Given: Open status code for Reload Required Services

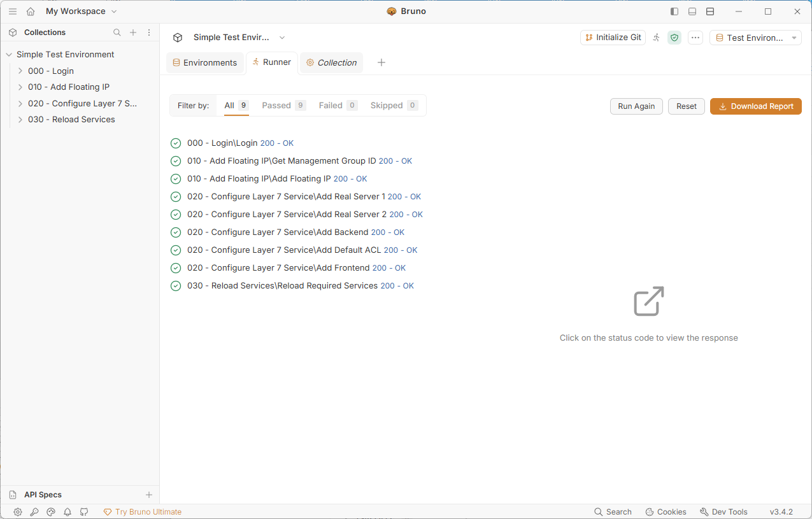Looking at the screenshot, I should 397,286.
